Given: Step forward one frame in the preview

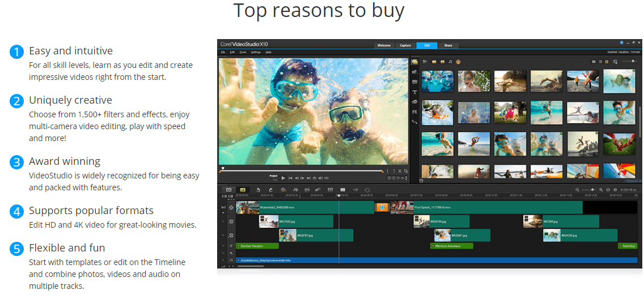Looking at the screenshot, I should pos(302,178).
